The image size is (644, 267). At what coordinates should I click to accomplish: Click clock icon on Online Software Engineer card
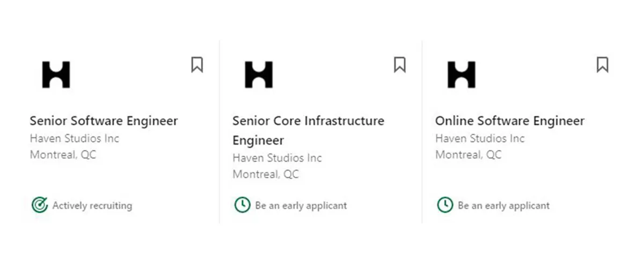pyautogui.click(x=445, y=205)
